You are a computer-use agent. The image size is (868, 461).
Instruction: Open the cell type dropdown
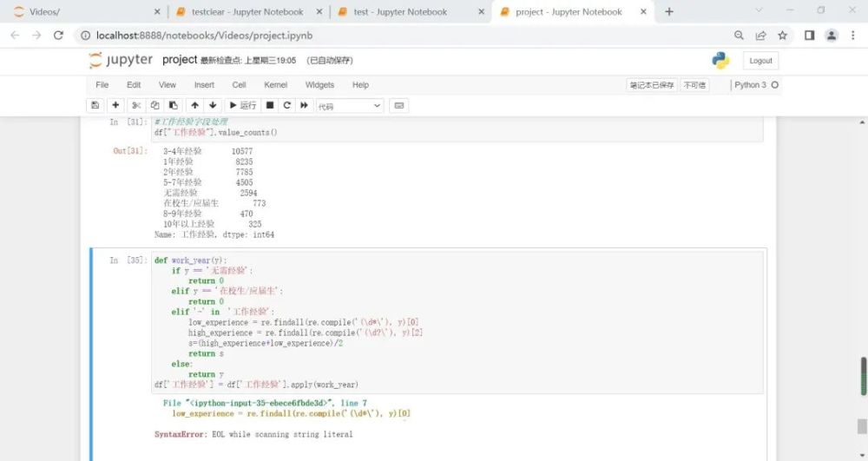tap(349, 105)
